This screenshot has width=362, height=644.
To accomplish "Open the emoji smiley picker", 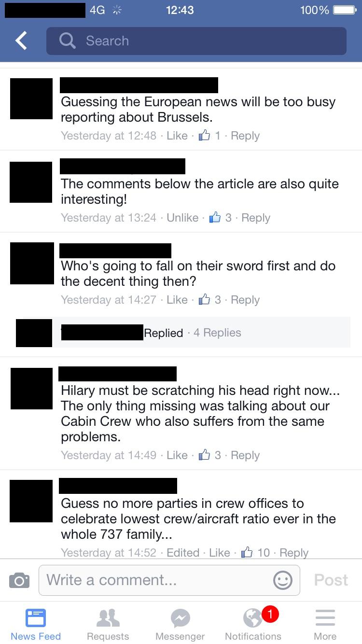I will click(x=283, y=580).
